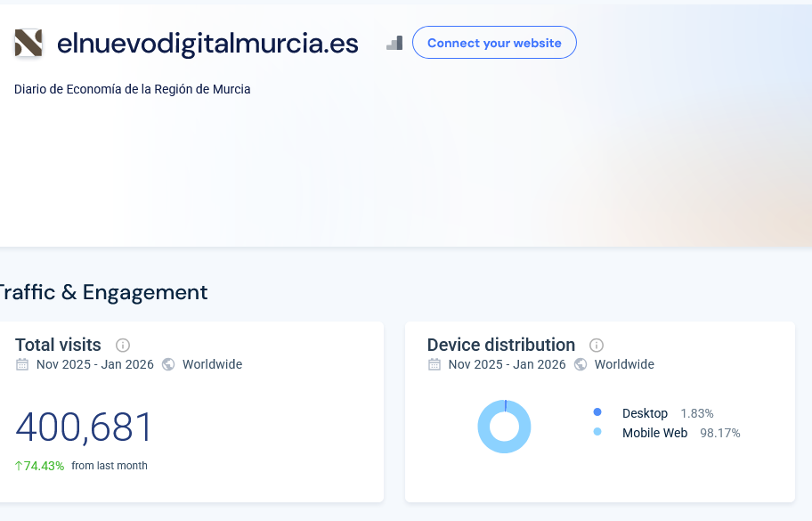
Task: Click the Total visits date range text
Action: pyautogui.click(x=95, y=364)
